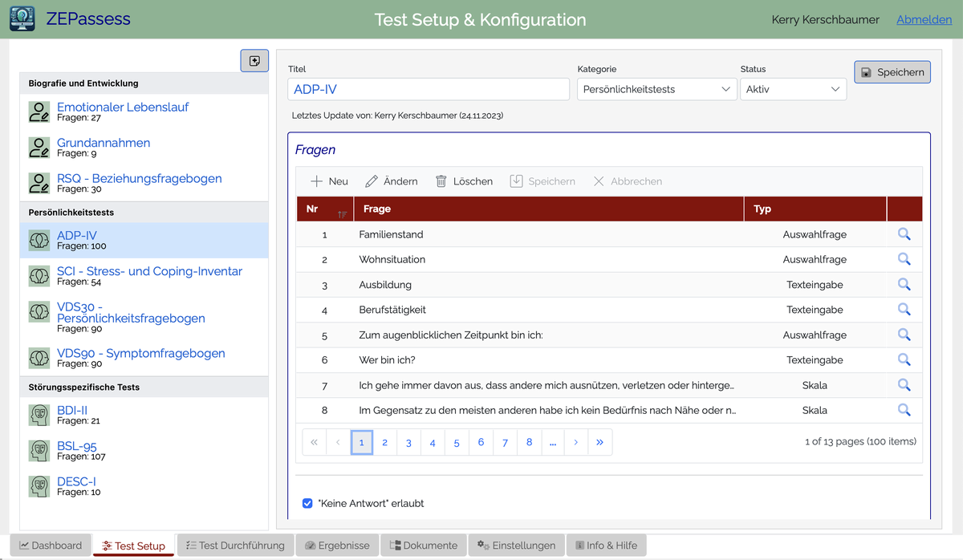This screenshot has height=560, width=963.
Task: Click the Speichern button at top right
Action: [892, 72]
